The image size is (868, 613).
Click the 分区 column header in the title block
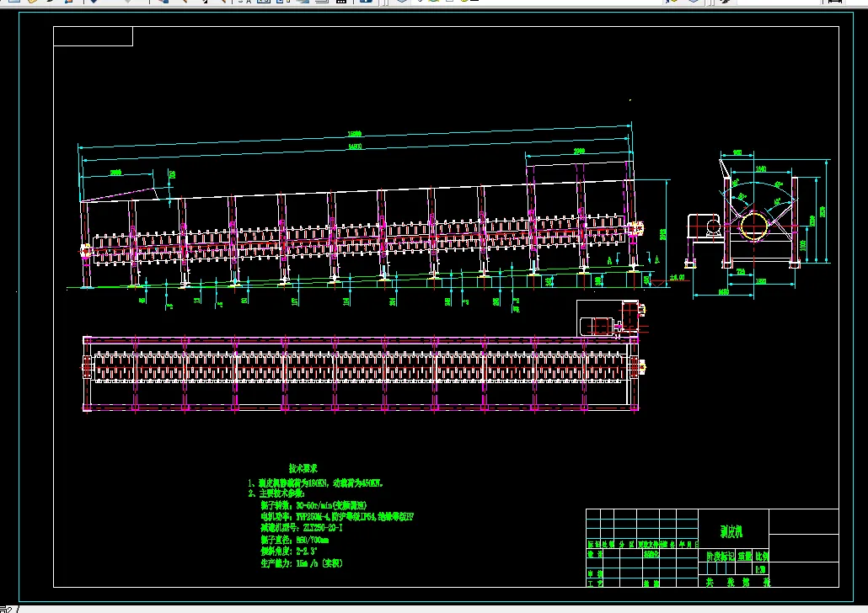pos(627,545)
